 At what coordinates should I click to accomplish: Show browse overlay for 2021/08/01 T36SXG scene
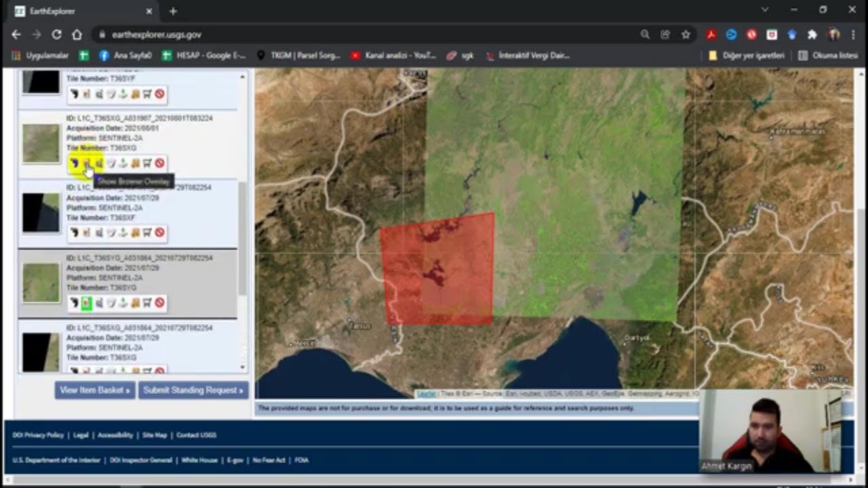pos(87,163)
